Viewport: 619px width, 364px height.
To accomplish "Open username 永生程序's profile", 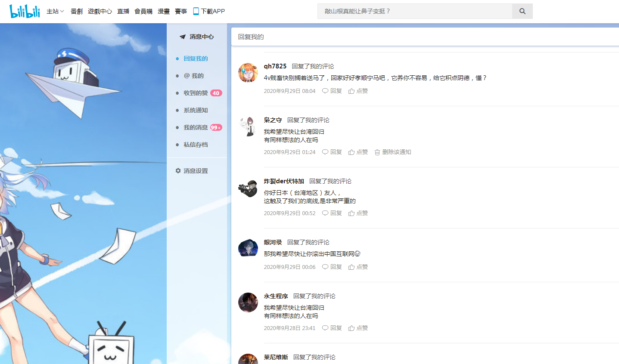I will click(276, 296).
